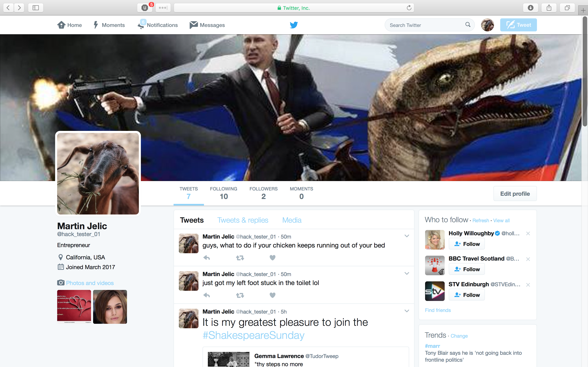The image size is (588, 367).
Task: Switch to Tweets & replies tab
Action: click(x=243, y=220)
